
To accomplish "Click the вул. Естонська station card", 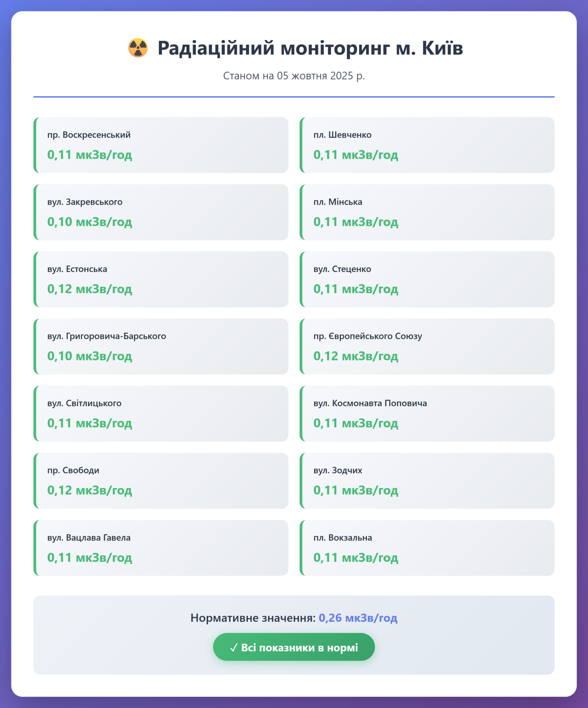I will pos(161,279).
